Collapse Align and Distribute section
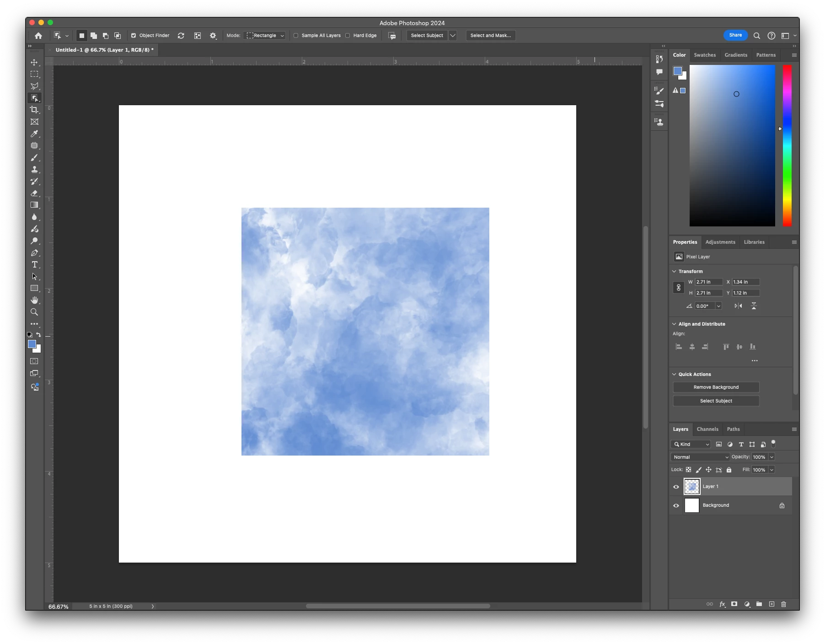825x644 pixels. click(x=674, y=324)
